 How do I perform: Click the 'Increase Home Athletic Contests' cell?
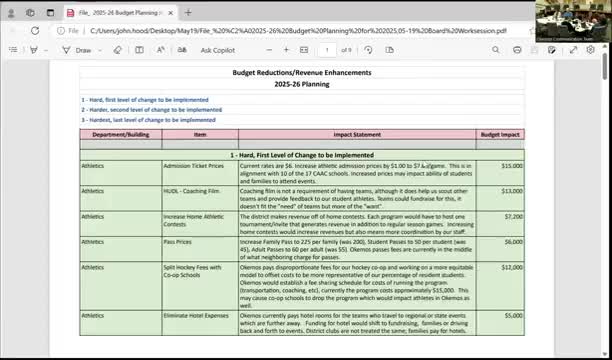[200, 224]
